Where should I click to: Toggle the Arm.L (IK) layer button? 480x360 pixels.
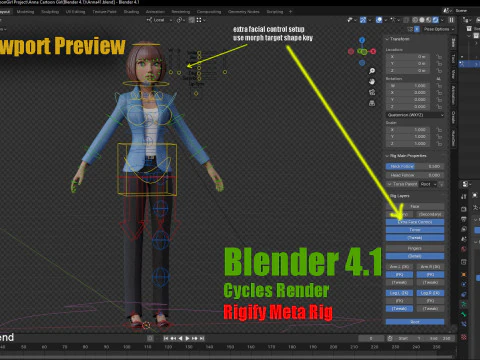[x=400, y=267]
